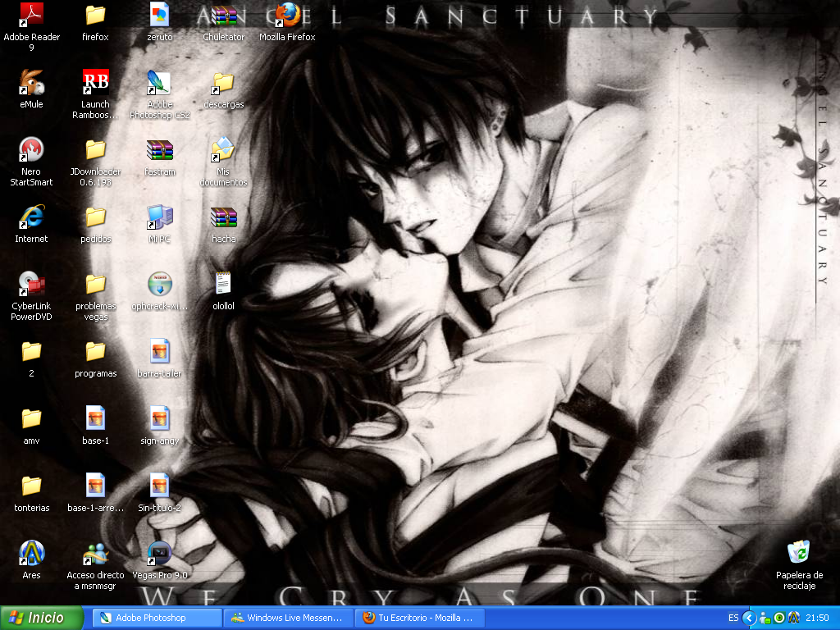Select the Nero StartSmart icon

pyautogui.click(x=31, y=150)
